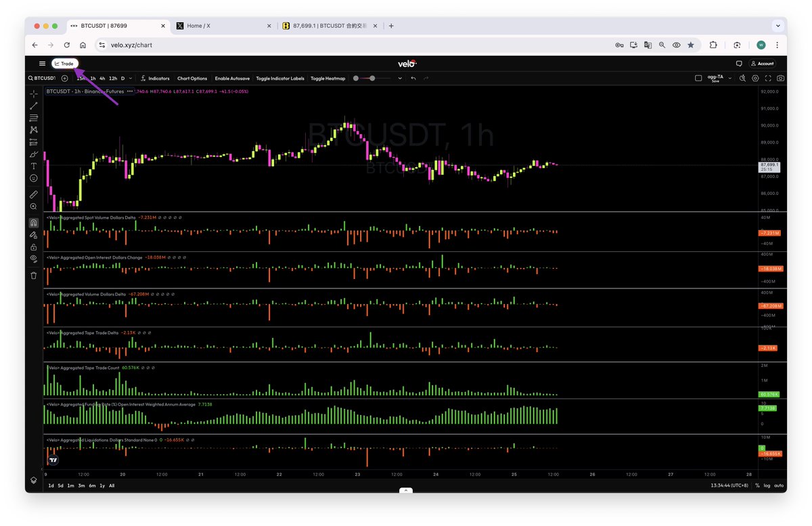Open the emoji icons tool
812x526 pixels.
34,179
